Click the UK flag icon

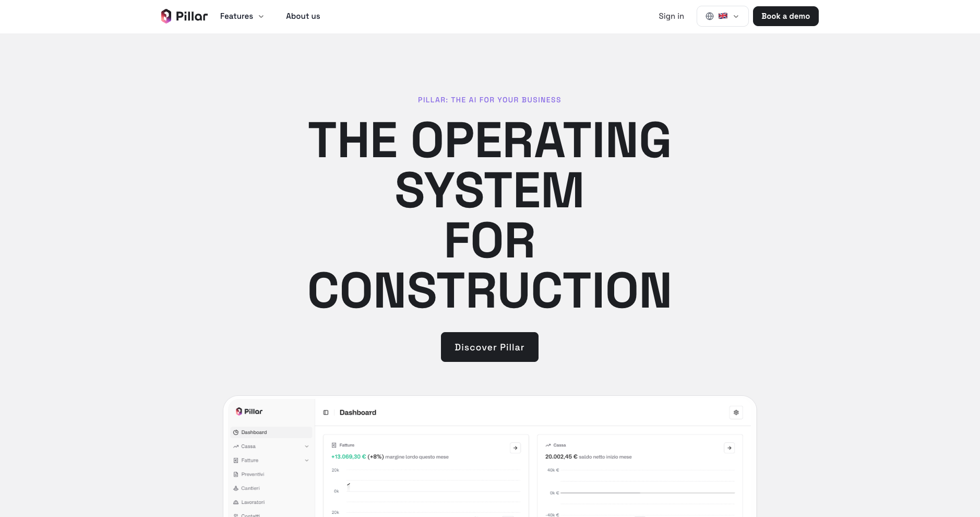pyautogui.click(x=723, y=16)
